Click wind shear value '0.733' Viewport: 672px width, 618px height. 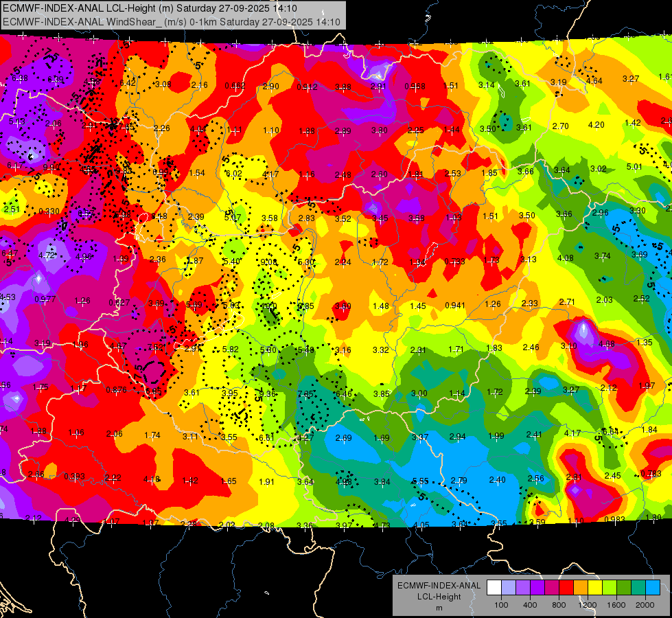[454, 261]
